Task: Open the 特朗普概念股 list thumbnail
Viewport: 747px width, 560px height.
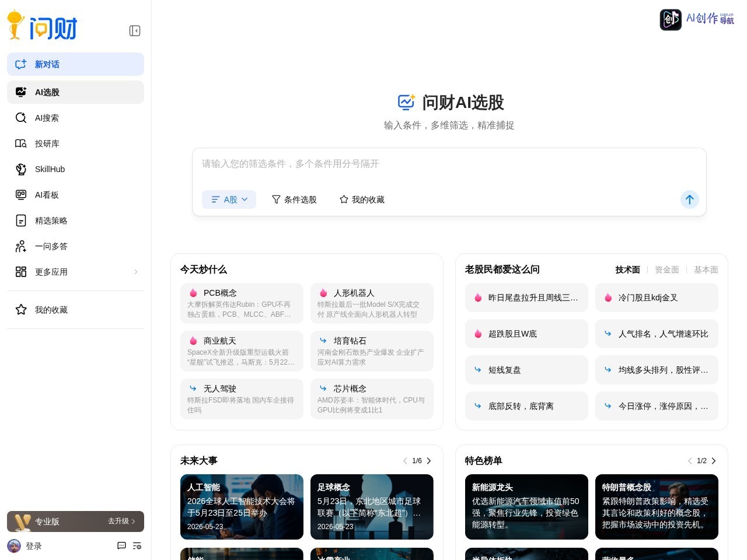Action: (657, 507)
